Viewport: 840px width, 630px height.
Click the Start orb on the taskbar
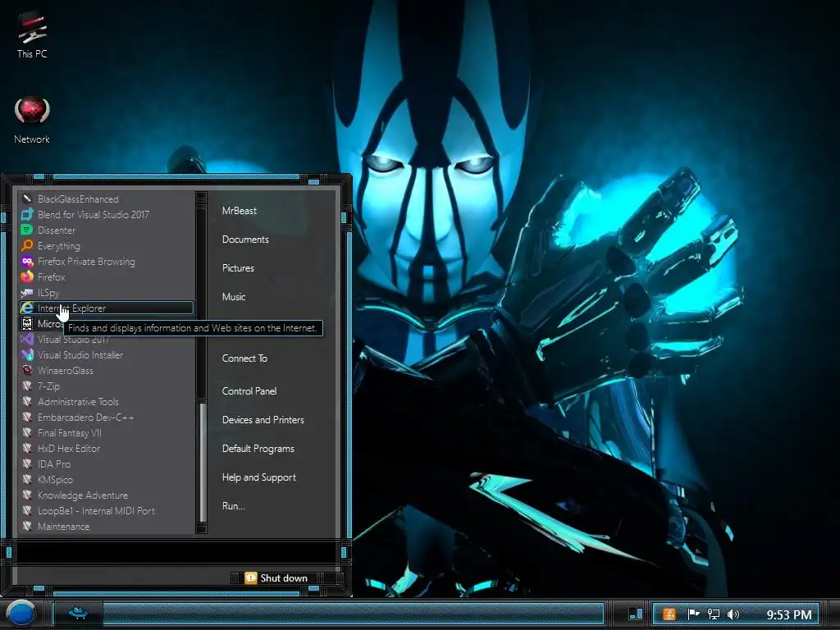tap(21, 614)
